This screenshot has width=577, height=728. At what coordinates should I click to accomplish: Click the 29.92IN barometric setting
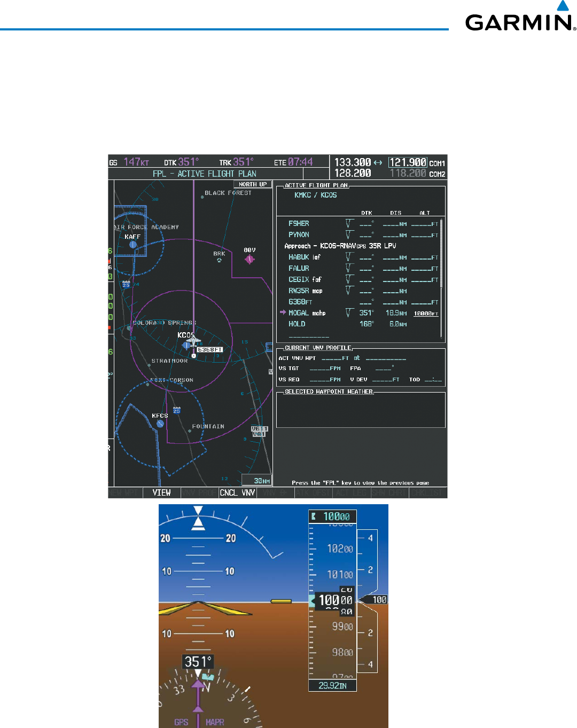click(332, 685)
